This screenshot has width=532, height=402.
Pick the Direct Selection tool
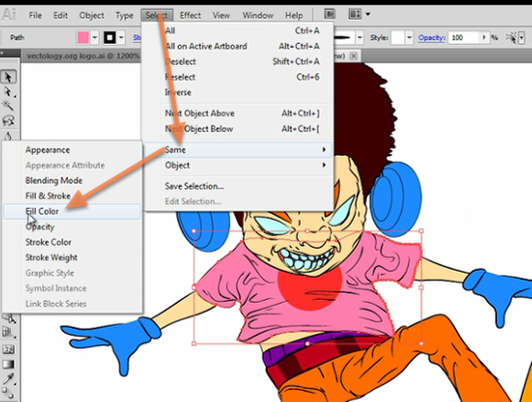(8, 92)
